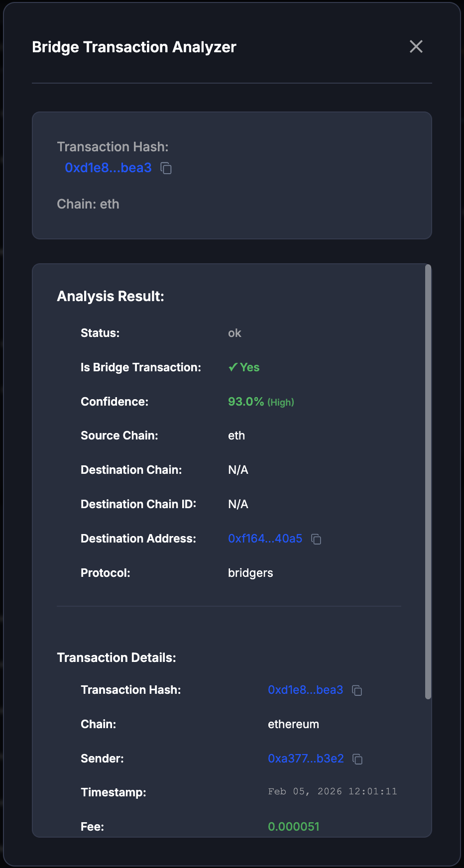Viewport: 464px width, 868px height.
Task: Copy the hash under Transaction Details
Action: 357,690
